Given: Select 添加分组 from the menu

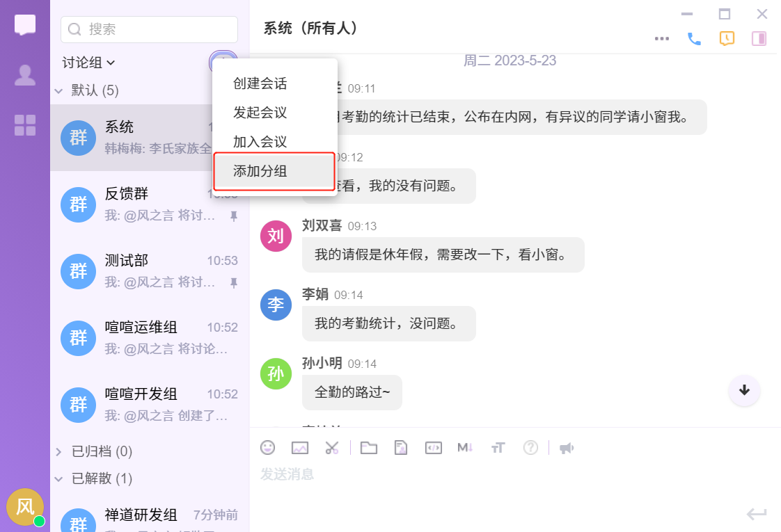Looking at the screenshot, I should pos(275,171).
